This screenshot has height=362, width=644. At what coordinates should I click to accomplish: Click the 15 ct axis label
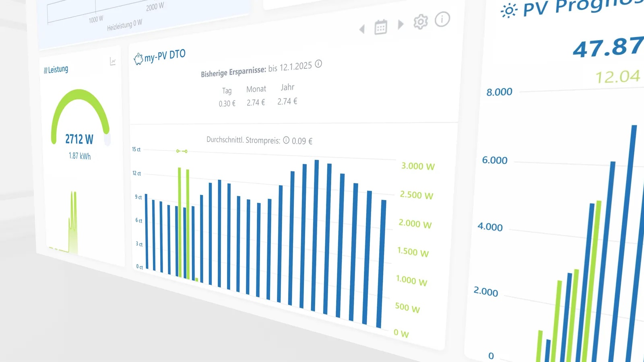click(136, 149)
